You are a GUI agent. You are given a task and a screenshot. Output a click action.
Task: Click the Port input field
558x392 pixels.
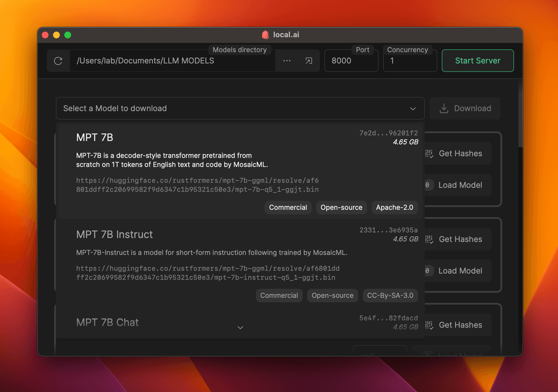351,61
